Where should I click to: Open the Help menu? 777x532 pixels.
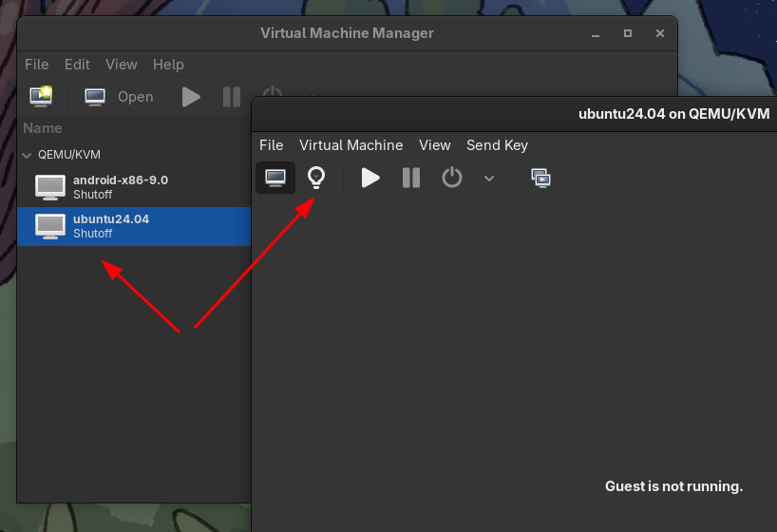tap(168, 65)
